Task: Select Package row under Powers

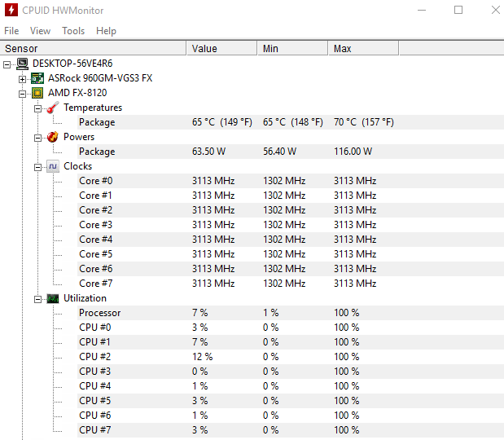Action: pos(291,152)
